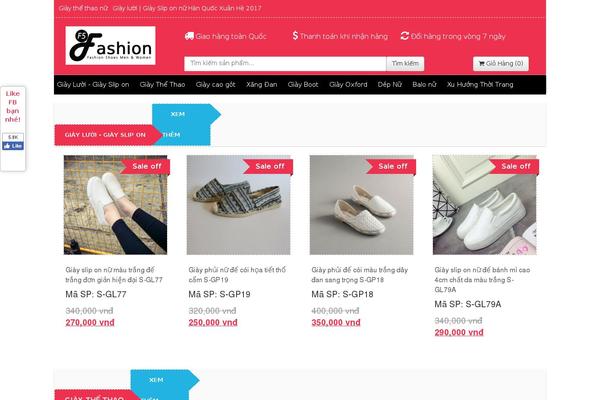Image resolution: width=600 pixels, height=400 pixels.
Task: Select Giày cao gót in navigation bar
Action: pyautogui.click(x=215, y=85)
